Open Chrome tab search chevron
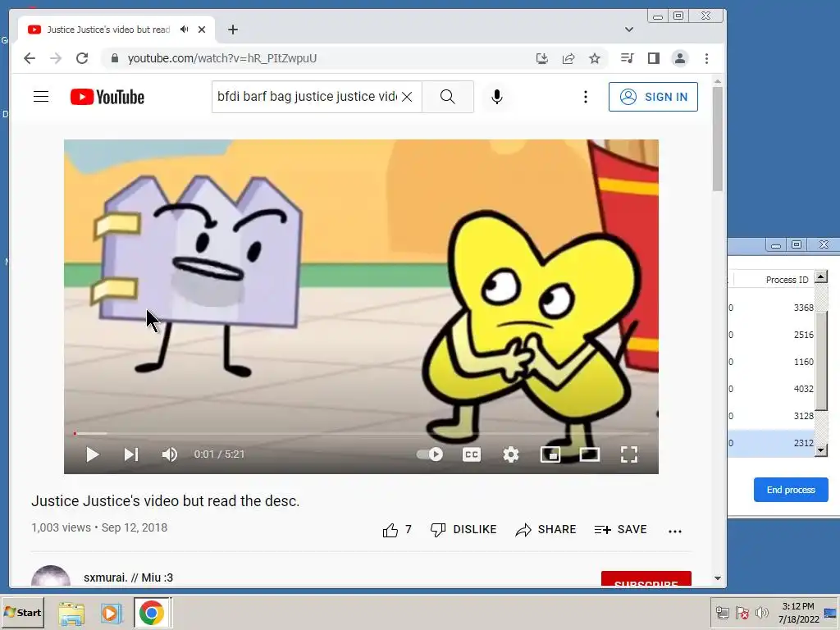 (x=629, y=30)
